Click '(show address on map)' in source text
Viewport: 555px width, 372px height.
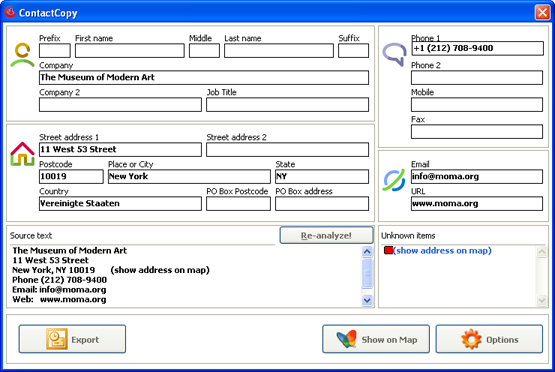[x=160, y=270]
